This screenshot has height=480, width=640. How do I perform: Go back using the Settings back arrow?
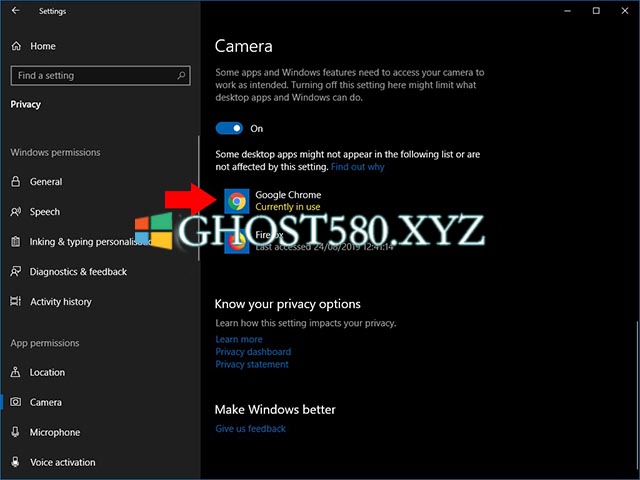pyautogui.click(x=16, y=11)
